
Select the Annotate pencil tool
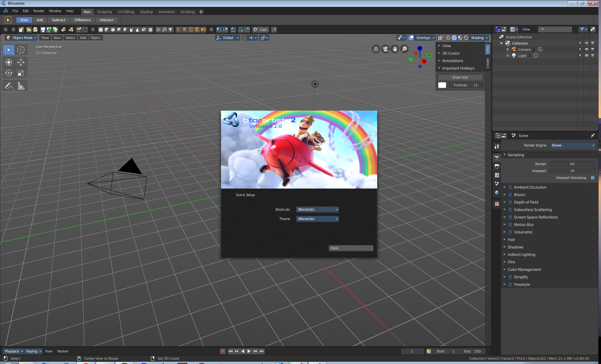[x=9, y=86]
